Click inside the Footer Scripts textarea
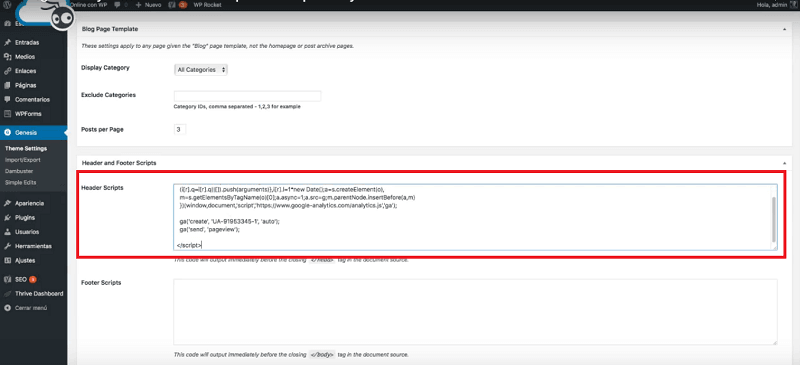Image resolution: width=800 pixels, height=365 pixels. (x=476, y=312)
